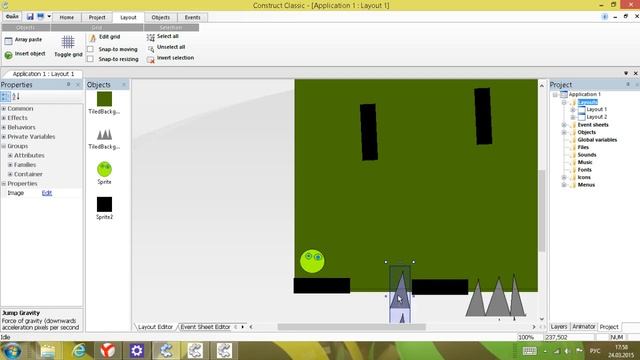
Task: Open the Home ribbon tab
Action: click(x=67, y=18)
